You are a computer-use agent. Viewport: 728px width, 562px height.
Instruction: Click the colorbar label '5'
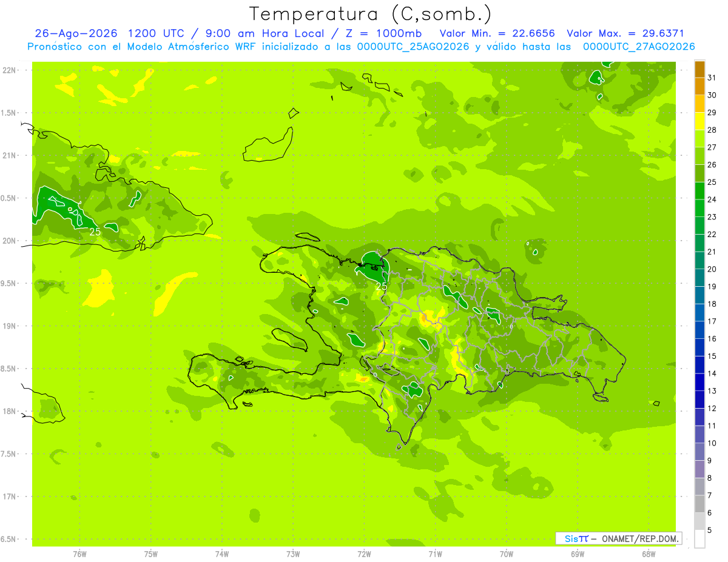point(710,530)
